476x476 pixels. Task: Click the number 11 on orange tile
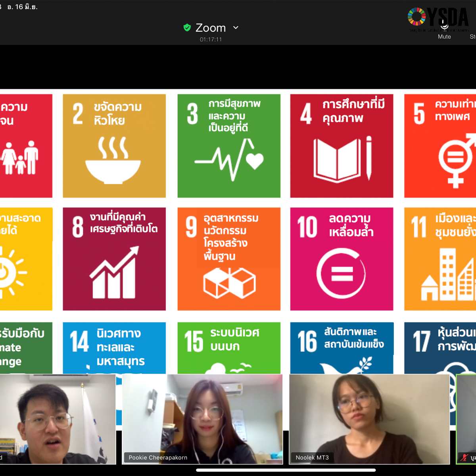419,227
